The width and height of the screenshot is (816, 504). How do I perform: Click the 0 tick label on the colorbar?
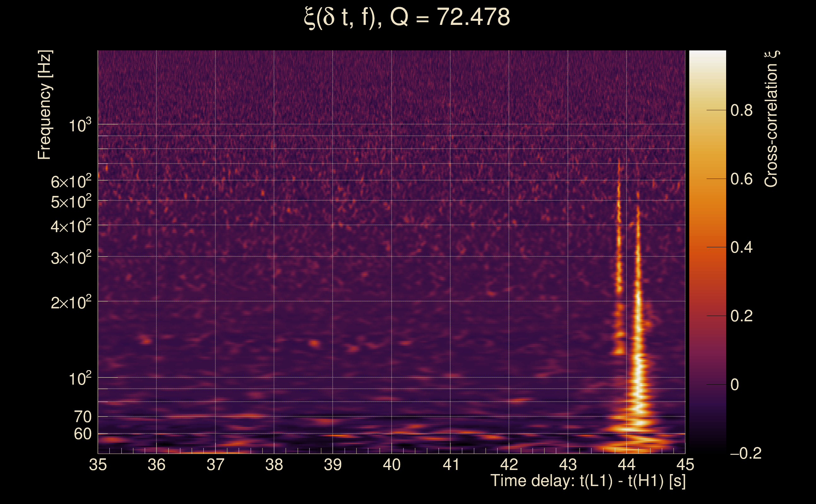coord(735,385)
